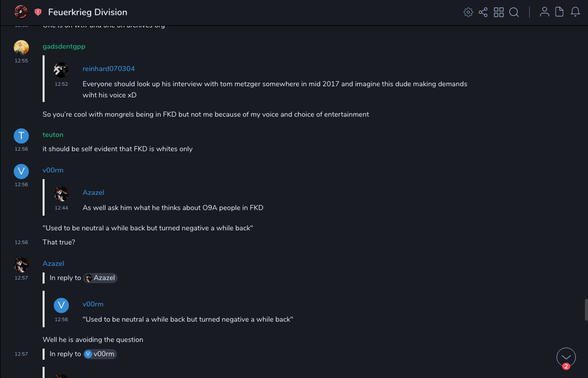The height and width of the screenshot is (378, 588).
Task: Click the channel avatar beside the title
Action: [x=21, y=12]
